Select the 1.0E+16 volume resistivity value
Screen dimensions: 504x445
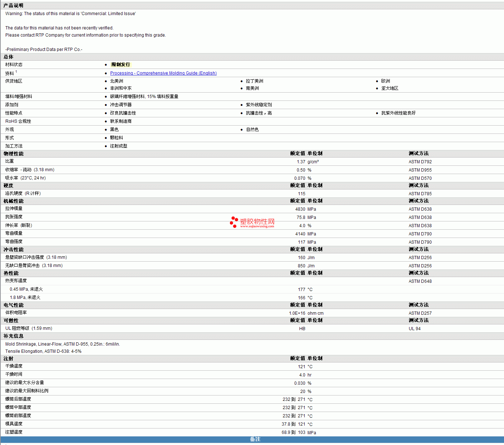pyautogui.click(x=297, y=313)
